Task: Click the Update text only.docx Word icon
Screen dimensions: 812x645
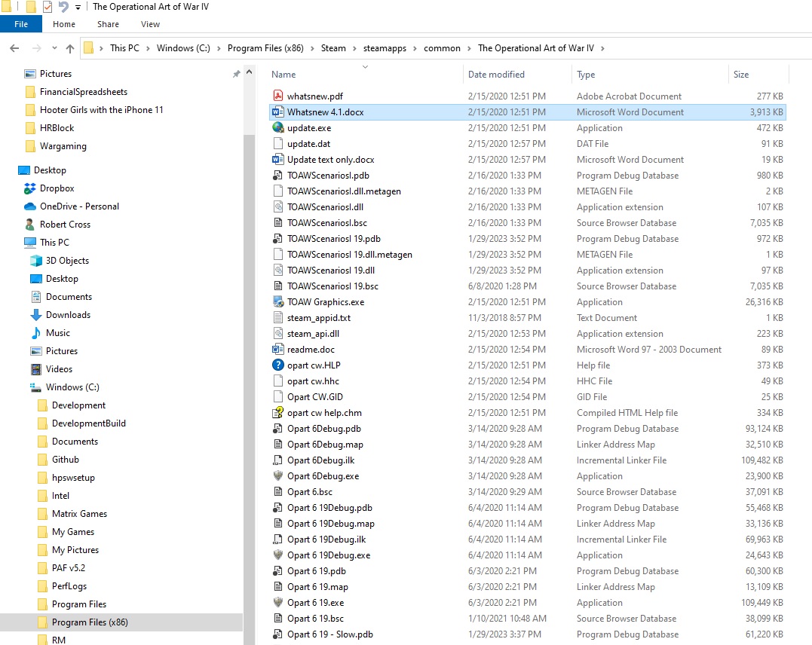Action: [278, 160]
